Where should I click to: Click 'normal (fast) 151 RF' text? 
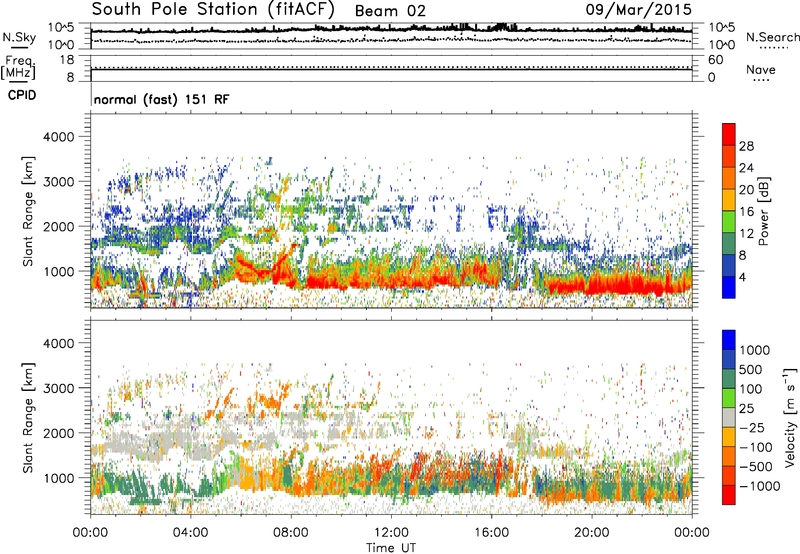click(161, 99)
